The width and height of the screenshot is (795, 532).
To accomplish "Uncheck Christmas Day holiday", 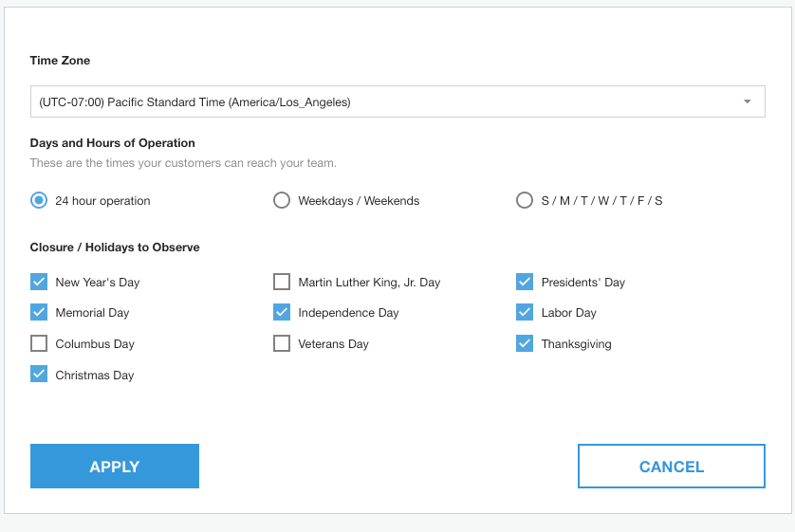I will pos(39,375).
